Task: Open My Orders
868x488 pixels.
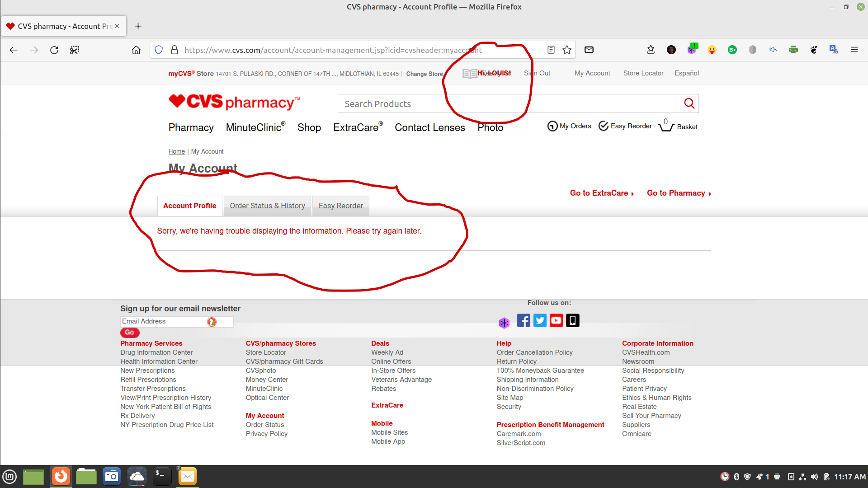Action: tap(569, 126)
